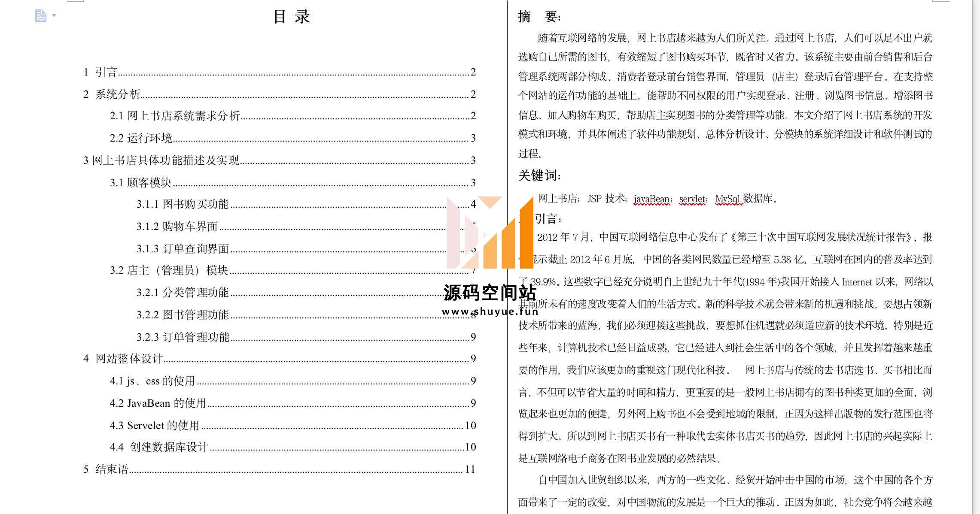The width and height of the screenshot is (980, 514).
Task: Open the dropdown arrow beside document icon
Action: point(54,15)
